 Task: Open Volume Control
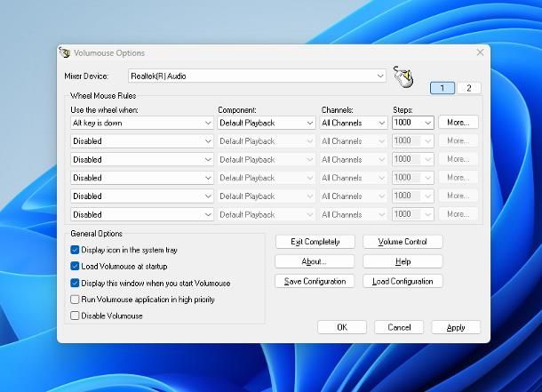[x=403, y=242]
